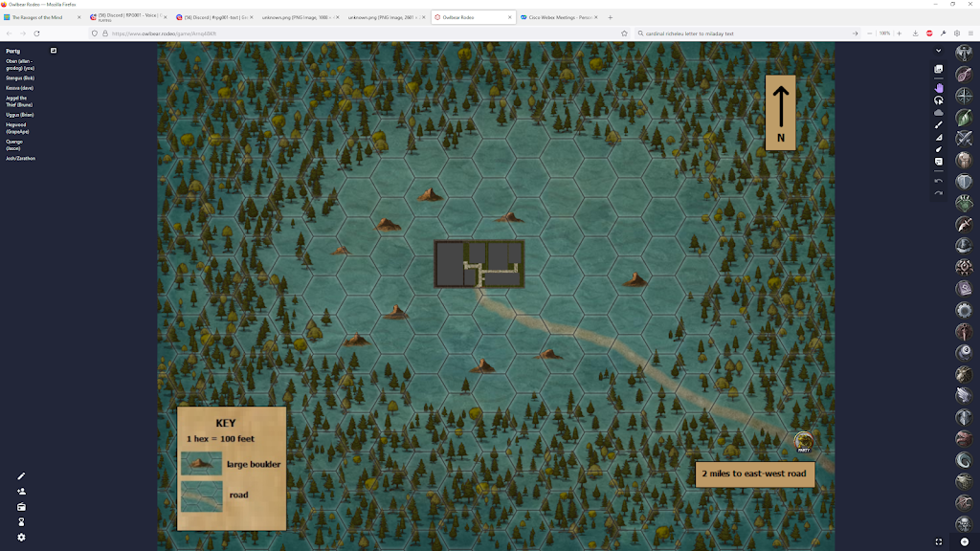
Task: Select the Measure ruler tool
Action: click(x=939, y=137)
